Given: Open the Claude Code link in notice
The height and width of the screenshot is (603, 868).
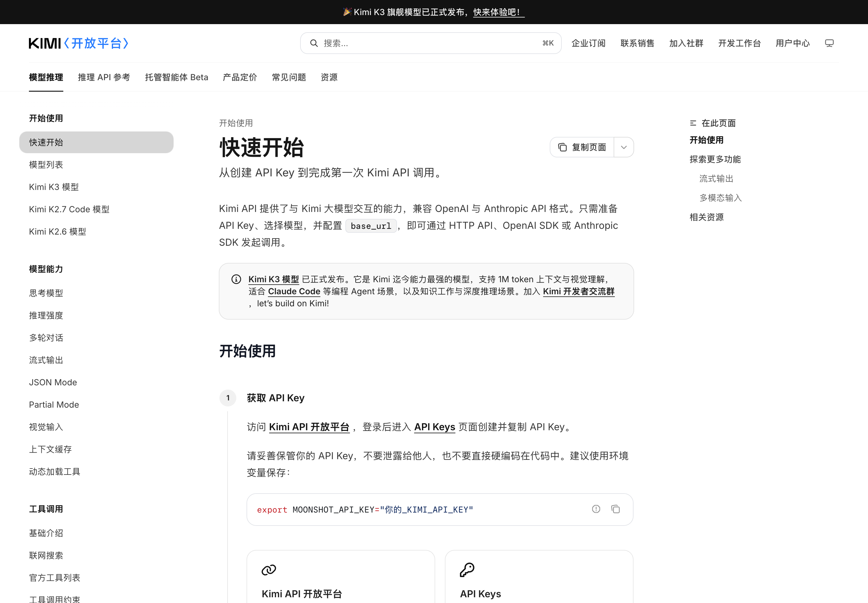Looking at the screenshot, I should pyautogui.click(x=294, y=291).
